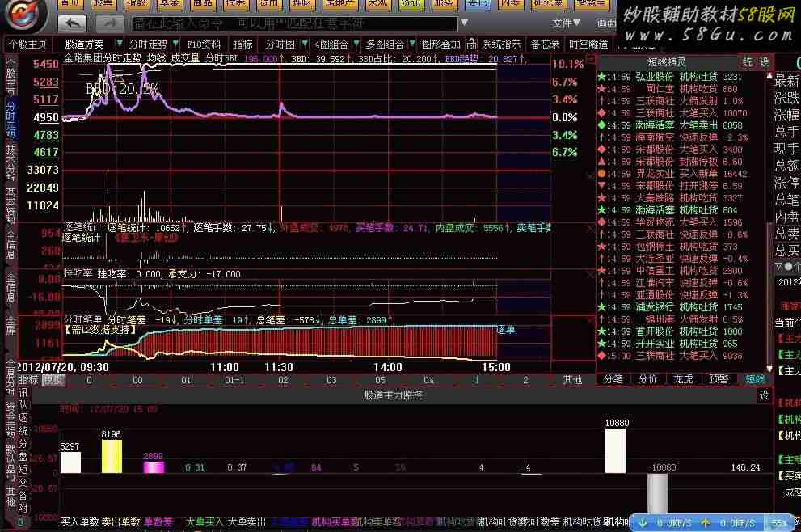This screenshot has width=801, height=532.
Task: Click the red star icon beside 大秦铁路
Action: 602,198
